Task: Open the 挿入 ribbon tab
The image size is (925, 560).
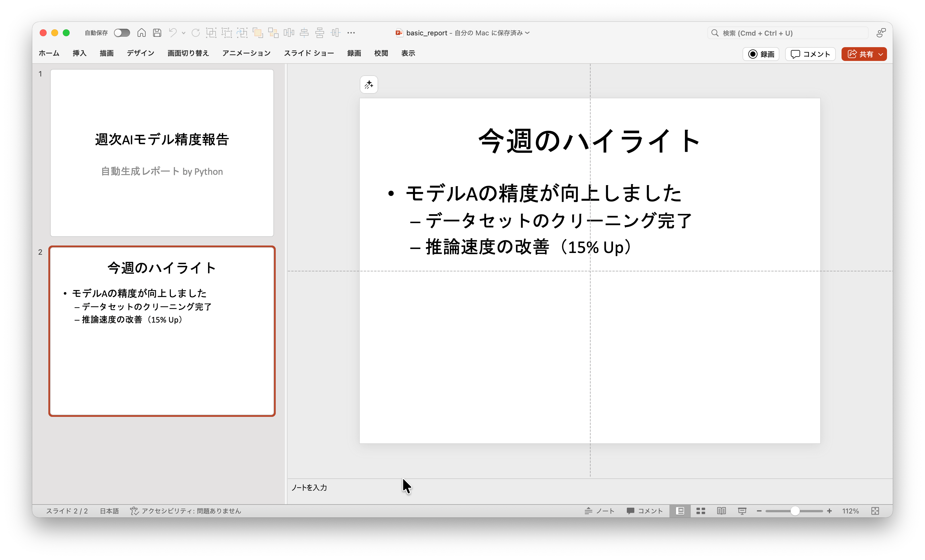Action: click(x=79, y=53)
